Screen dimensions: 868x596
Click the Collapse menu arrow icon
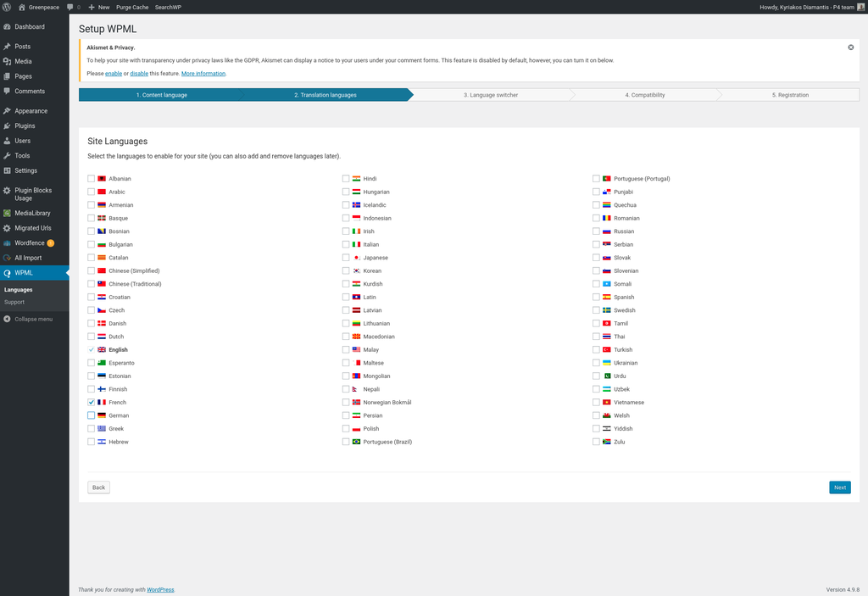coord(7,319)
